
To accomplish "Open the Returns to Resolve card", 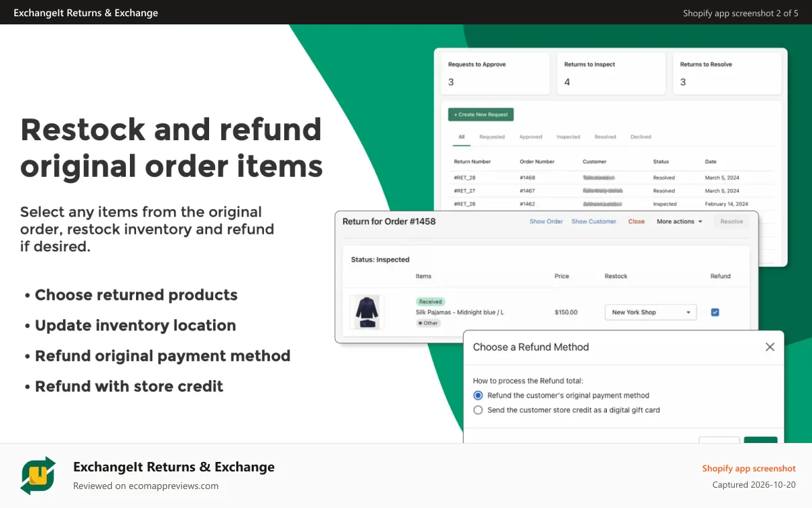I will coord(727,73).
